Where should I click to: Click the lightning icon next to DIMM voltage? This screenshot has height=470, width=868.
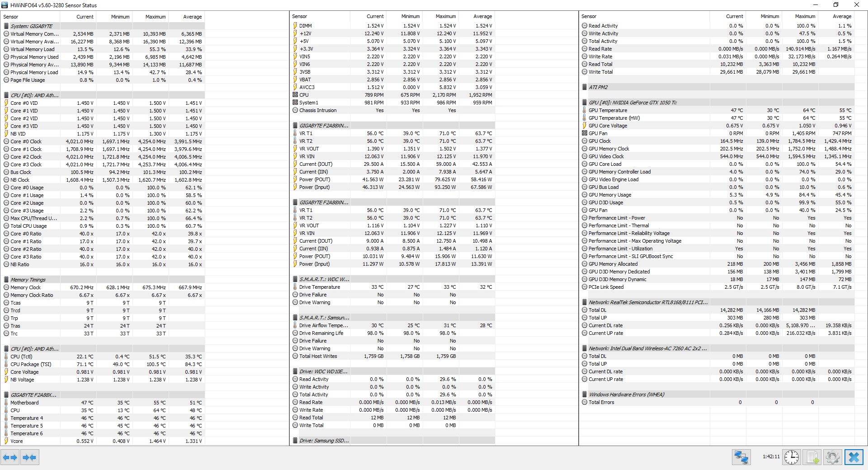point(295,26)
